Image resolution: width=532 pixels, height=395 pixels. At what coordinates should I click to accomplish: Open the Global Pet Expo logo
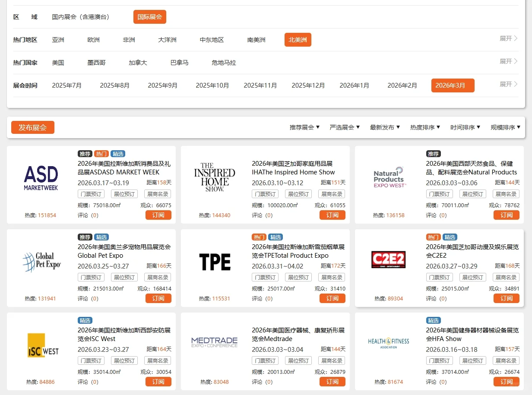click(41, 262)
